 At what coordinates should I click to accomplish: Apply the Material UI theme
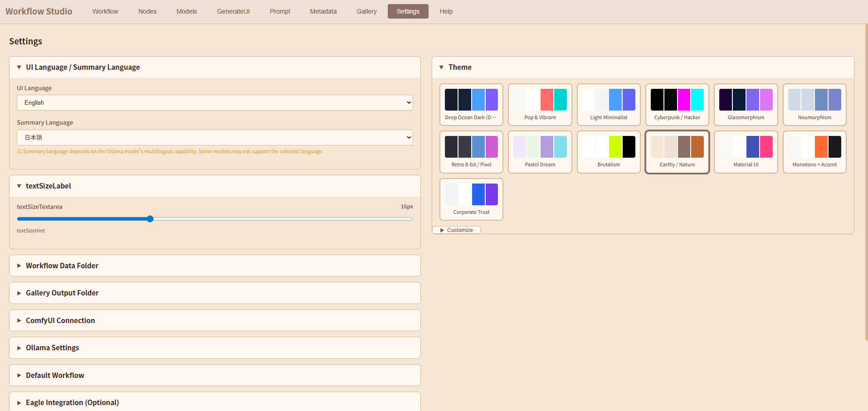point(746,152)
